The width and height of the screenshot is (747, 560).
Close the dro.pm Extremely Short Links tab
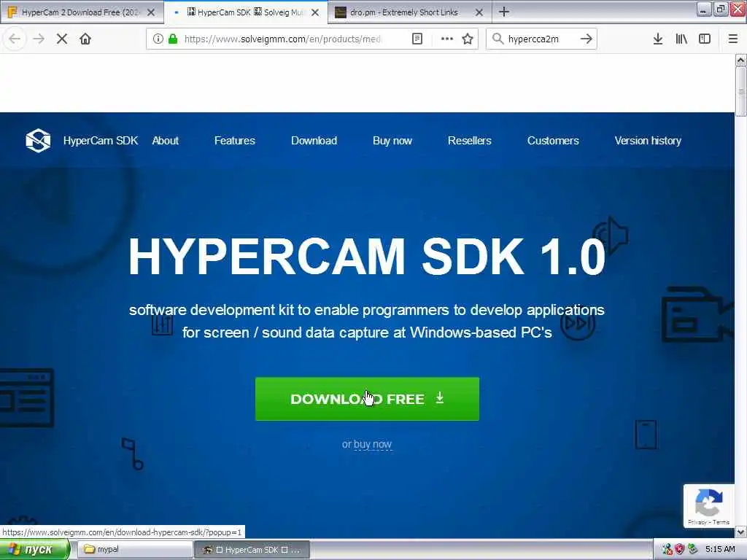point(479,12)
